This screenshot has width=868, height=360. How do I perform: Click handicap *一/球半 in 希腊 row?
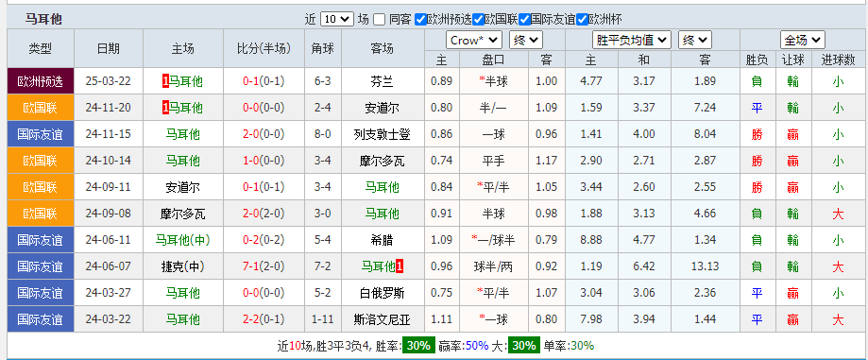coord(493,240)
